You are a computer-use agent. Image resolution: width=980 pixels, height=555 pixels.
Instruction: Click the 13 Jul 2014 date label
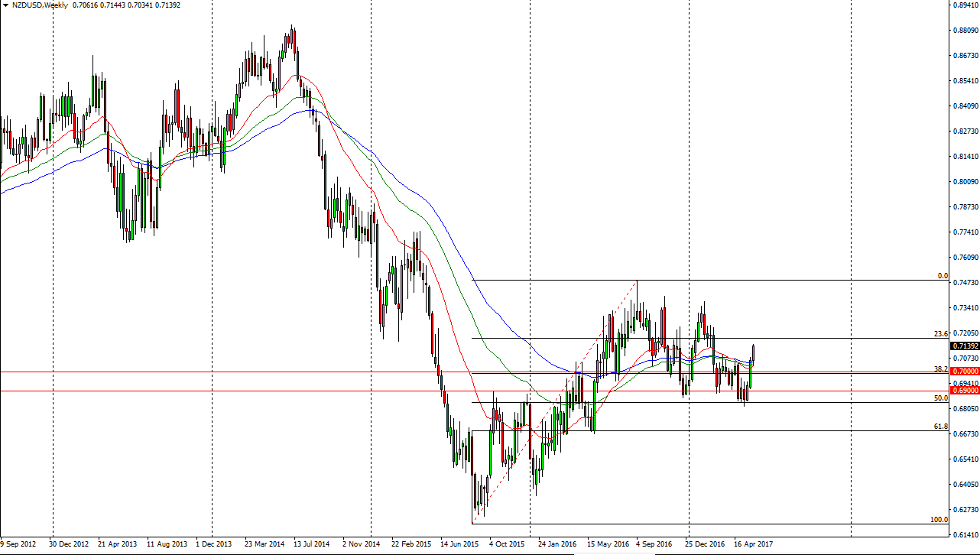(311, 545)
